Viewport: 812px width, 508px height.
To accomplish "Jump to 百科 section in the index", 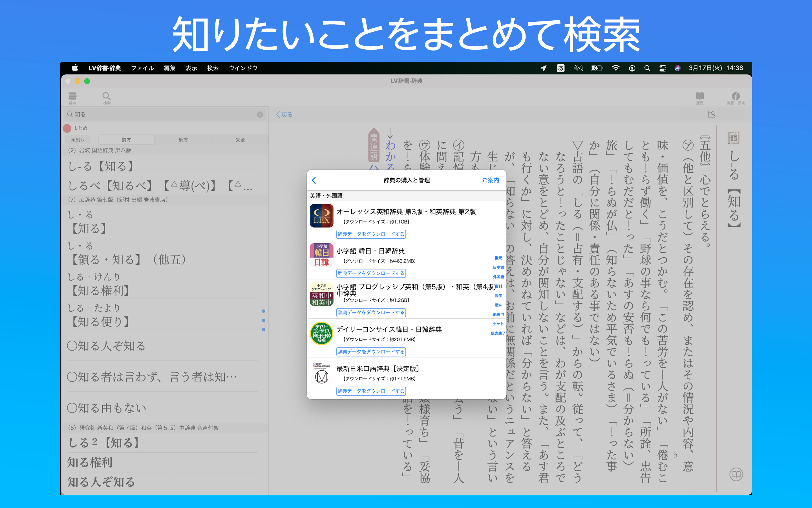I will click(498, 286).
